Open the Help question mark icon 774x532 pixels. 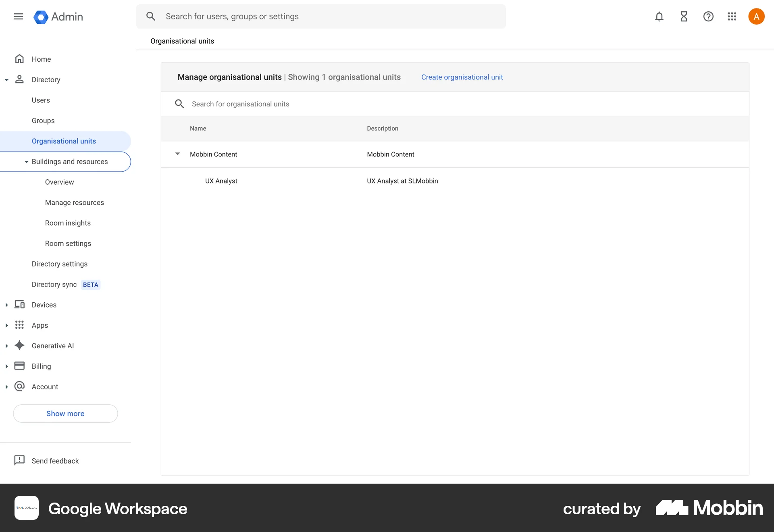(708, 17)
